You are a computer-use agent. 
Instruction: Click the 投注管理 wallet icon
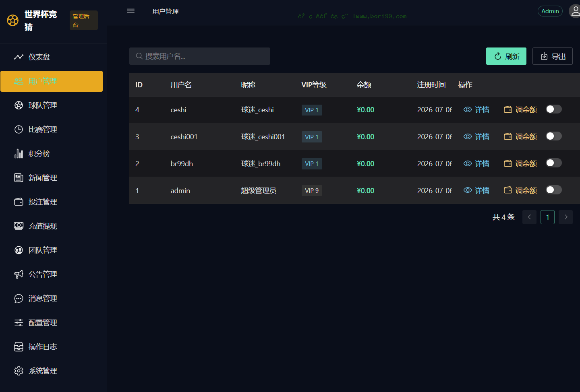pos(19,202)
